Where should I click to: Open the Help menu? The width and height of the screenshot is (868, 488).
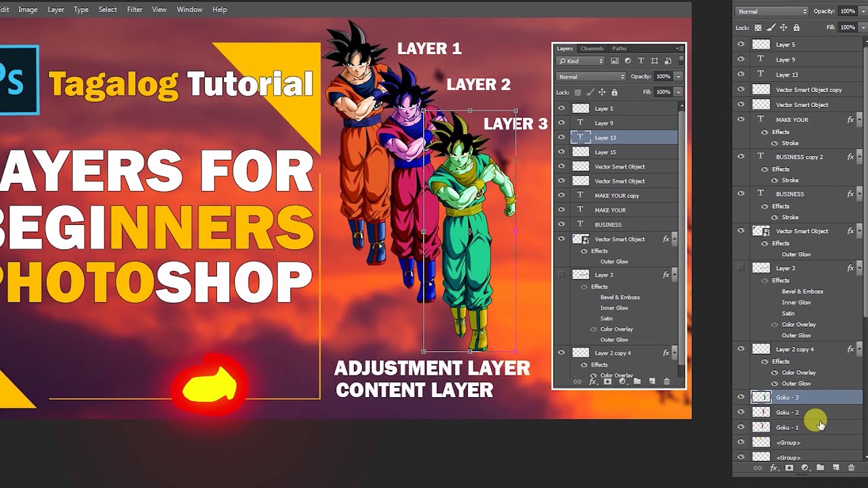pos(220,9)
